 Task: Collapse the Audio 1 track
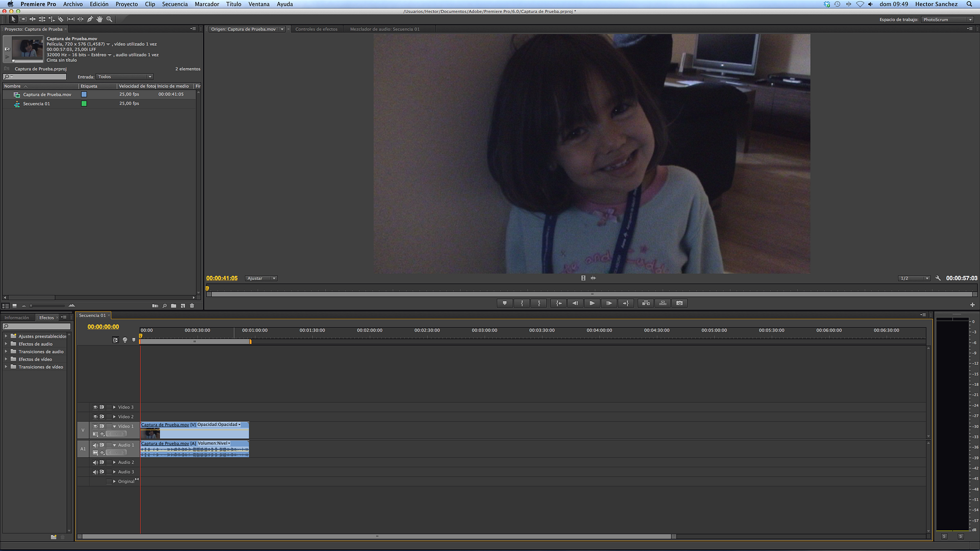click(114, 445)
